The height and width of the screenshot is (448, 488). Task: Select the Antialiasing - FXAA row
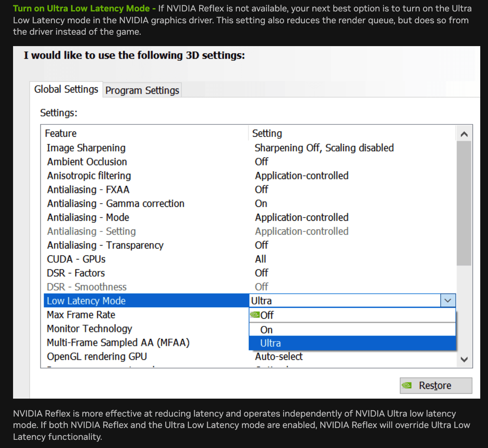[88, 189]
